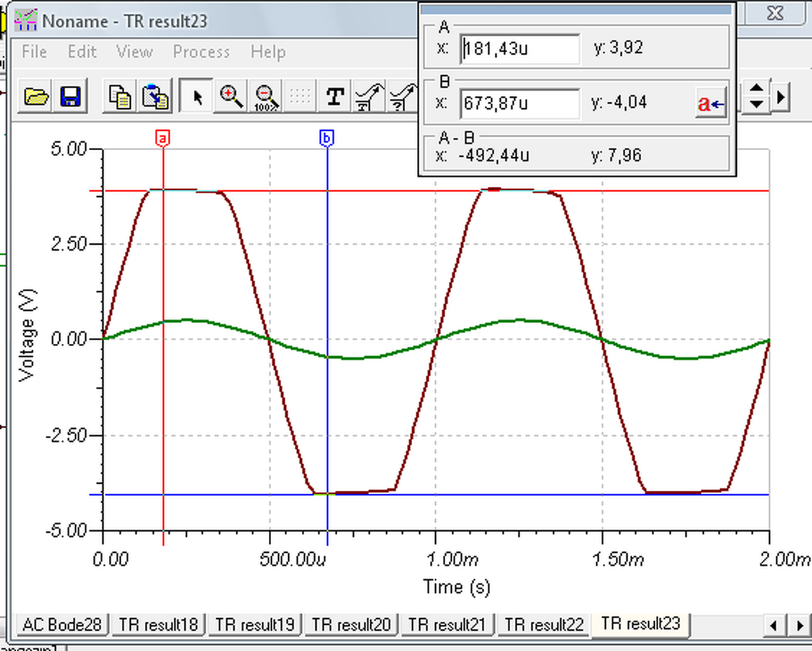Click the 'y: -4,04' cursor B readout
This screenshot has height=651, width=812.
(620, 102)
